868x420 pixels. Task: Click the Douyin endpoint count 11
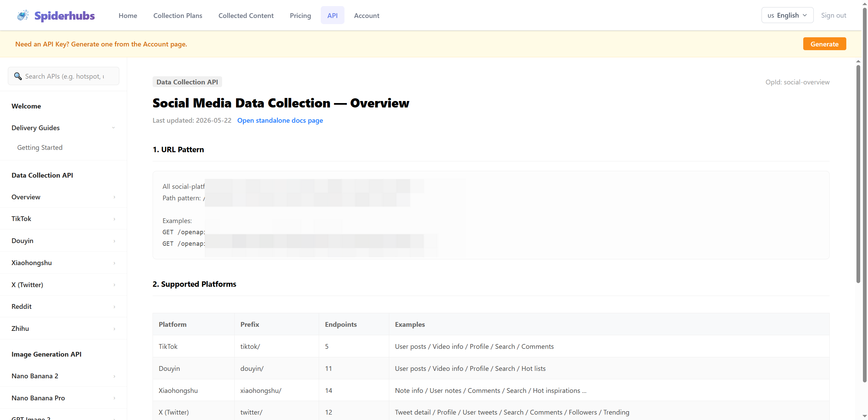tap(328, 368)
